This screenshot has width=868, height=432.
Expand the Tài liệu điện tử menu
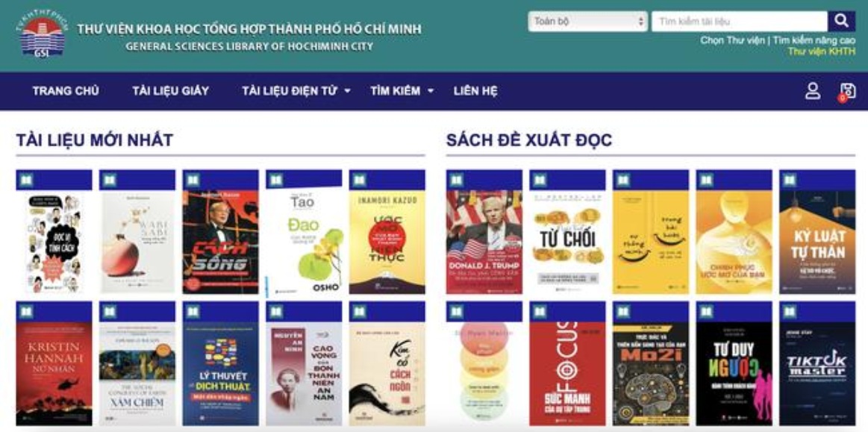296,91
